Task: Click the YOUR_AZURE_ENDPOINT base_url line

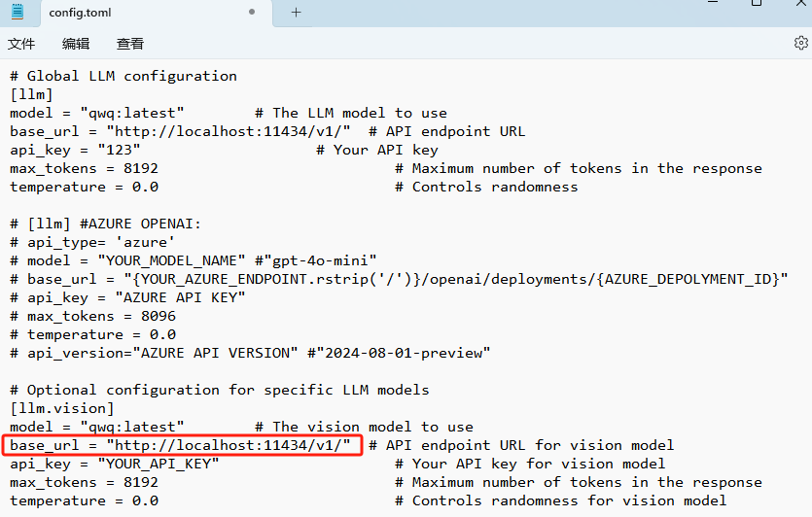Action: point(399,280)
